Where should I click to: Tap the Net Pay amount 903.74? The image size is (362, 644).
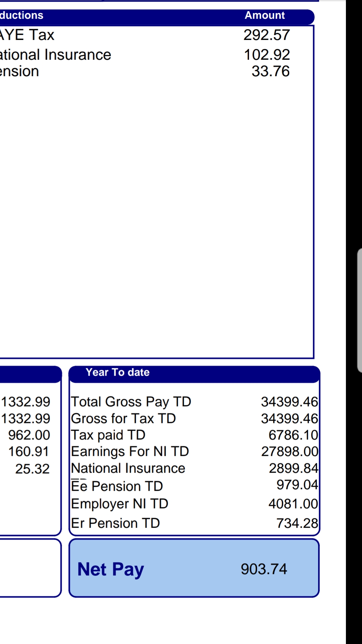pos(264,569)
